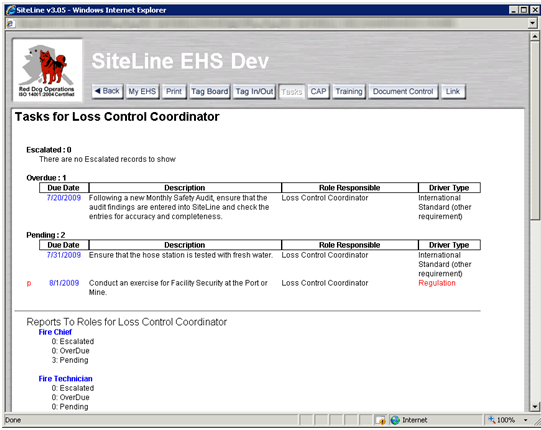Click the Back navigation button
Screen dimensions: 541x430
click(107, 91)
